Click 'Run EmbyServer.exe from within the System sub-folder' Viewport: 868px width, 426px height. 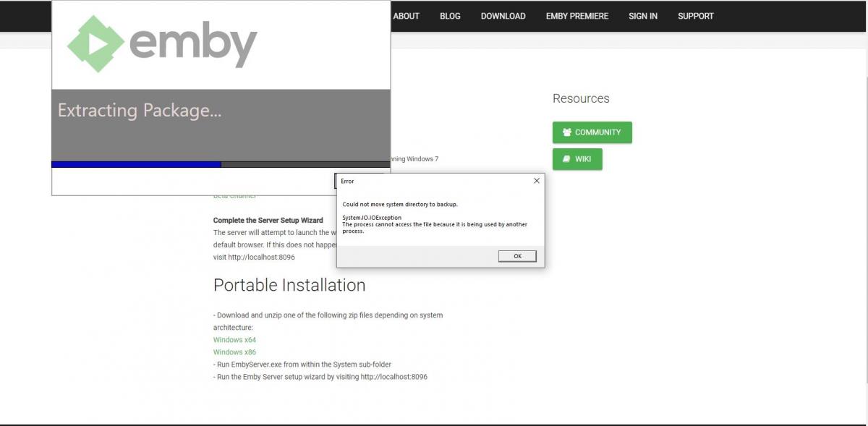click(x=302, y=365)
